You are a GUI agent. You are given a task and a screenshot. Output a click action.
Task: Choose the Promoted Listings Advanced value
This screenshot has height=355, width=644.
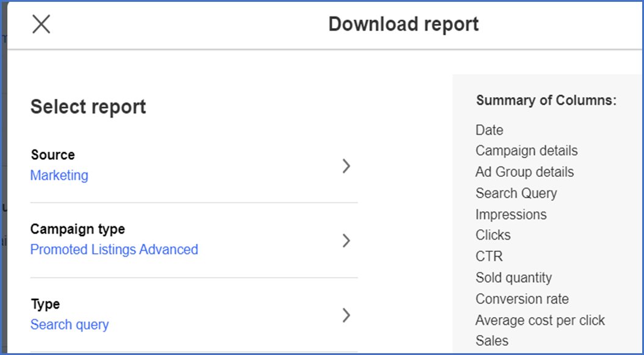pyautogui.click(x=114, y=249)
